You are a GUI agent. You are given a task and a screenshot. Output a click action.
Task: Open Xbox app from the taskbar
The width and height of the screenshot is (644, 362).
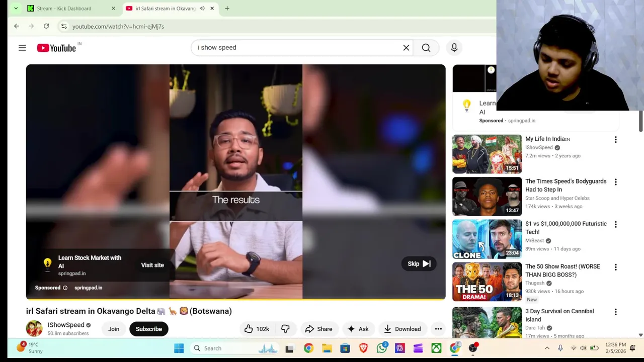436,348
